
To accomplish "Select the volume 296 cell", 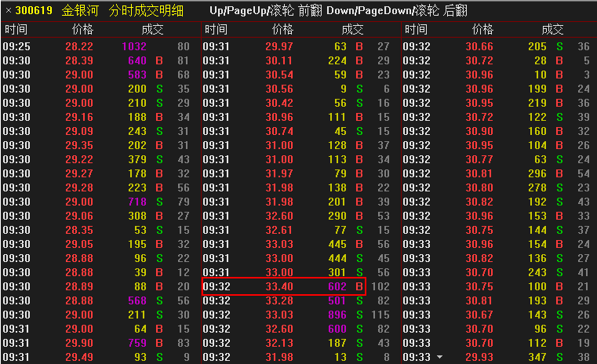I will (x=537, y=173).
